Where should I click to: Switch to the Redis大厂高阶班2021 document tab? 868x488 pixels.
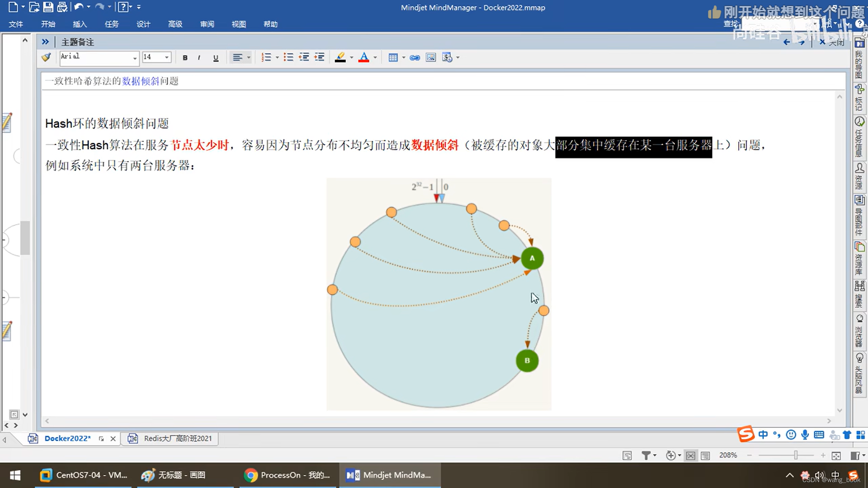(177, 438)
